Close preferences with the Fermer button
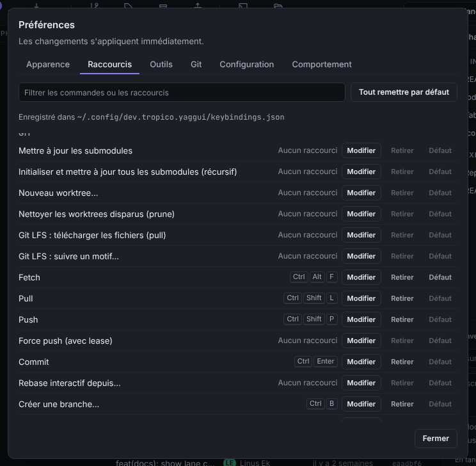Image resolution: width=476 pixels, height=466 pixels. 436,438
